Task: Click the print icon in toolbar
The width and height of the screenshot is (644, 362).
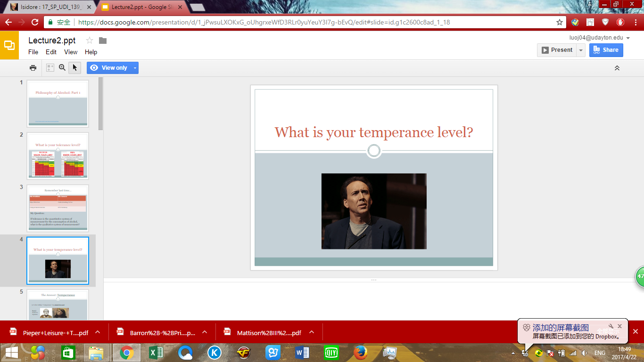Action: click(33, 68)
